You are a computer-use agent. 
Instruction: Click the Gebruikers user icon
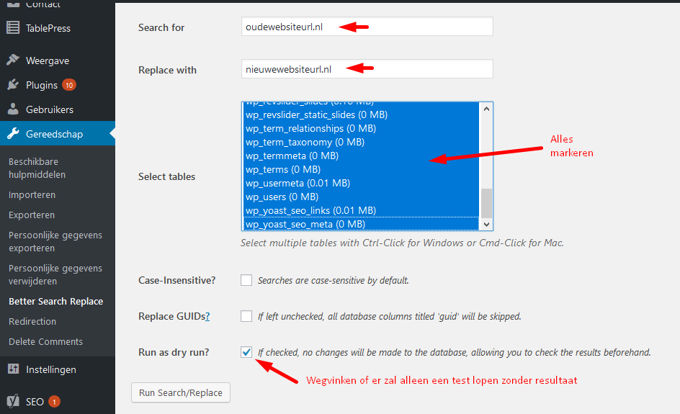(13, 109)
